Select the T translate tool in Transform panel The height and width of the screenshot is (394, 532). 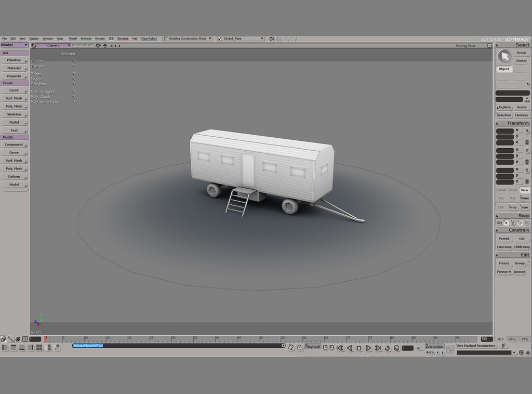pyautogui.click(x=526, y=170)
